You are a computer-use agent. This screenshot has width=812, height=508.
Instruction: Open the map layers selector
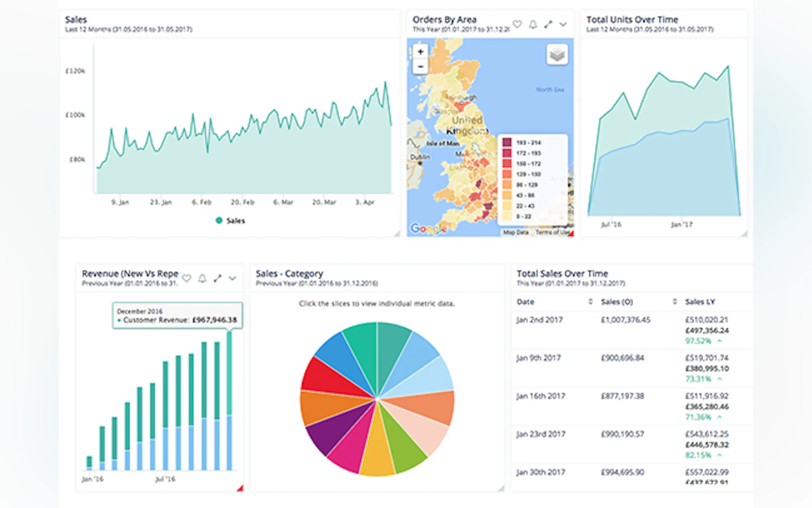point(557,54)
